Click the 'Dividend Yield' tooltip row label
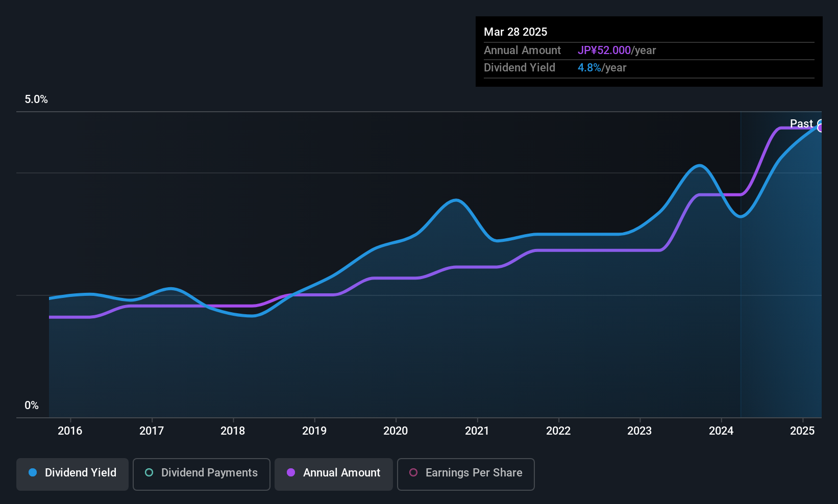Viewport: 838px width, 504px height. coord(520,67)
